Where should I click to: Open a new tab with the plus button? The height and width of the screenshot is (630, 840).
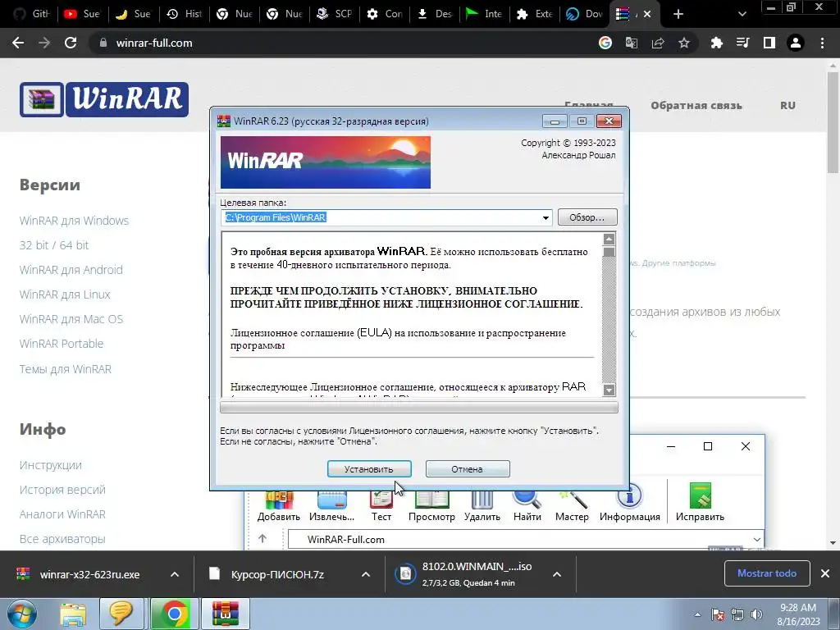click(x=678, y=15)
